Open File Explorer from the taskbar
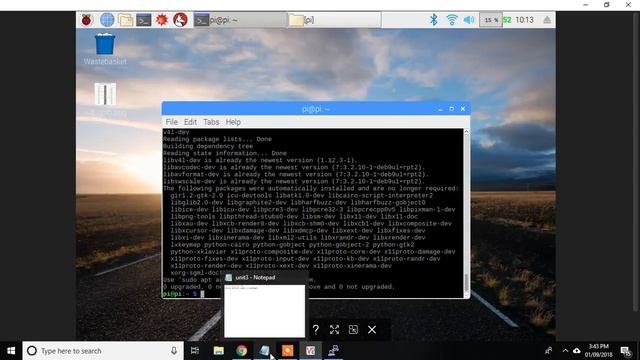The height and width of the screenshot is (360, 640). pos(218,351)
